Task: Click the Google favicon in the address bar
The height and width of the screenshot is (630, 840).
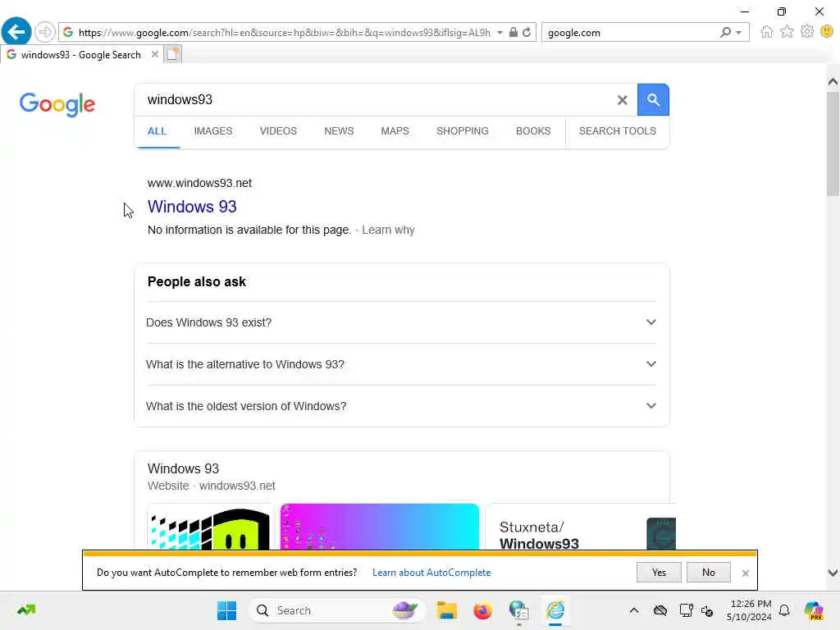Action: (x=68, y=32)
